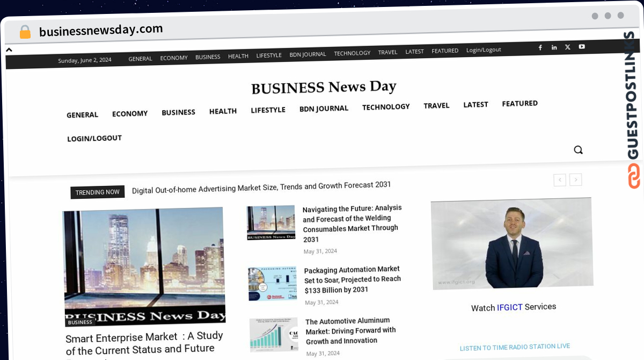This screenshot has height=360, width=644.
Task: Open the X (Twitter) social icon
Action: tap(568, 47)
